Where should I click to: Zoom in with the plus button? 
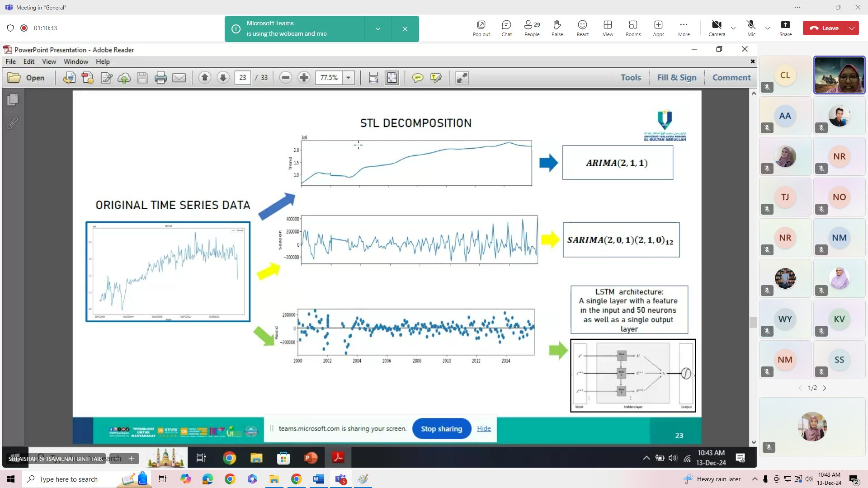(304, 78)
